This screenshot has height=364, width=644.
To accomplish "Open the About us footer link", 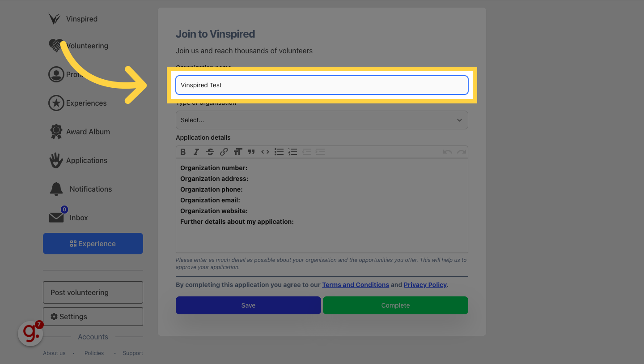I will [x=54, y=353].
